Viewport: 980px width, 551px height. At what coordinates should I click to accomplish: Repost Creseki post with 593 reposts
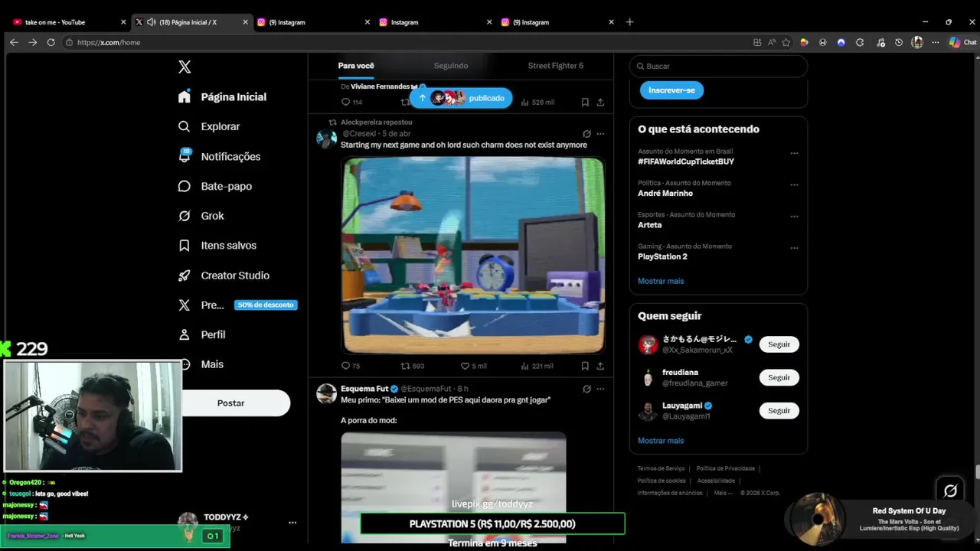[413, 366]
